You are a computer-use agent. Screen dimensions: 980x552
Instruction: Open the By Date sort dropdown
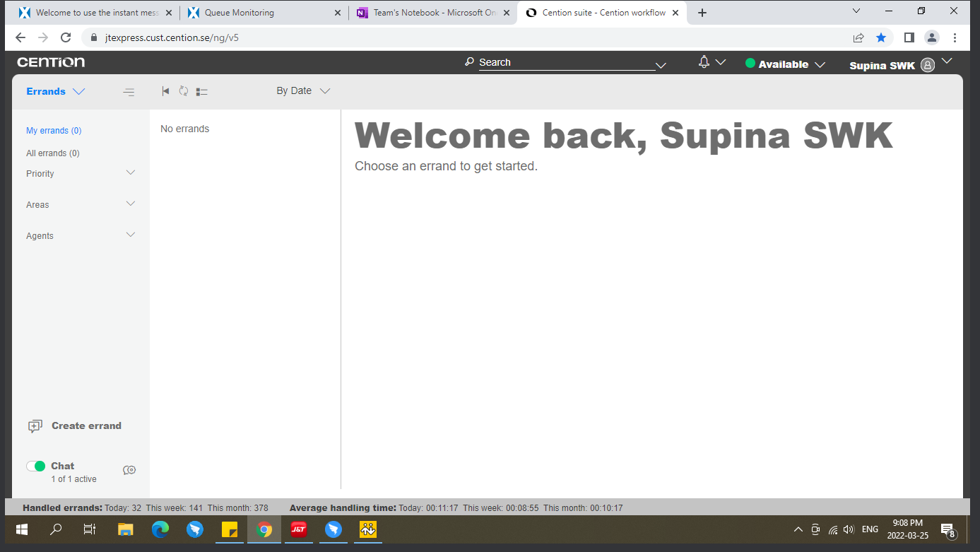[303, 91]
